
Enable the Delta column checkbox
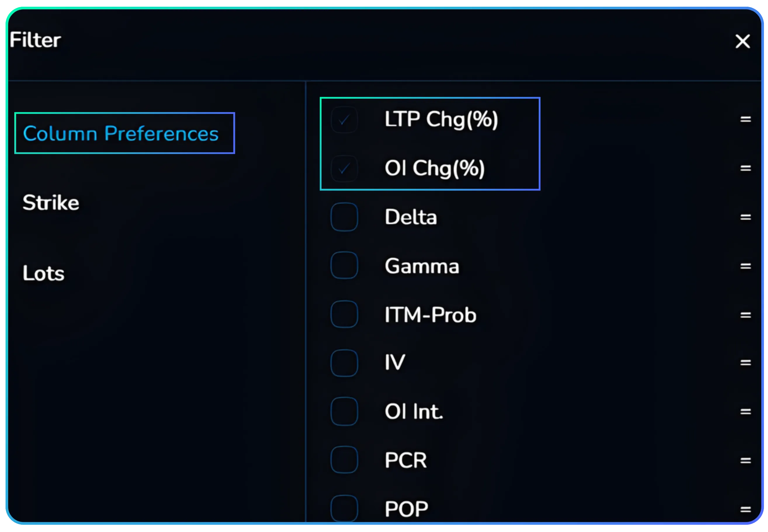[x=344, y=217]
